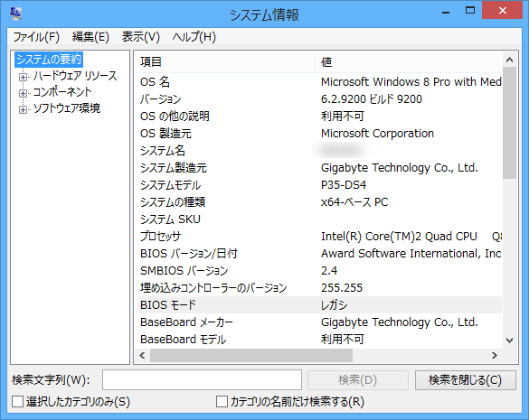The image size is (529, 420).
Task: Click the vertical scrollbar up arrow
Action: coord(509,60)
